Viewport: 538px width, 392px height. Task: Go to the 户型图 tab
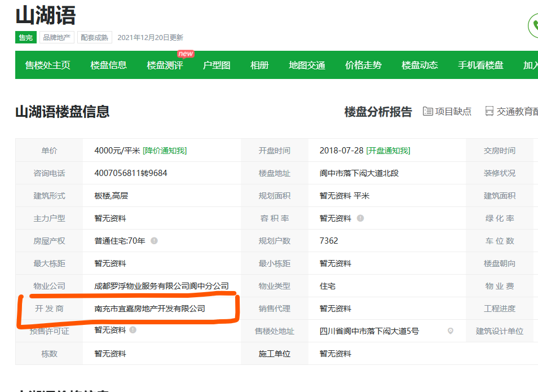point(217,65)
